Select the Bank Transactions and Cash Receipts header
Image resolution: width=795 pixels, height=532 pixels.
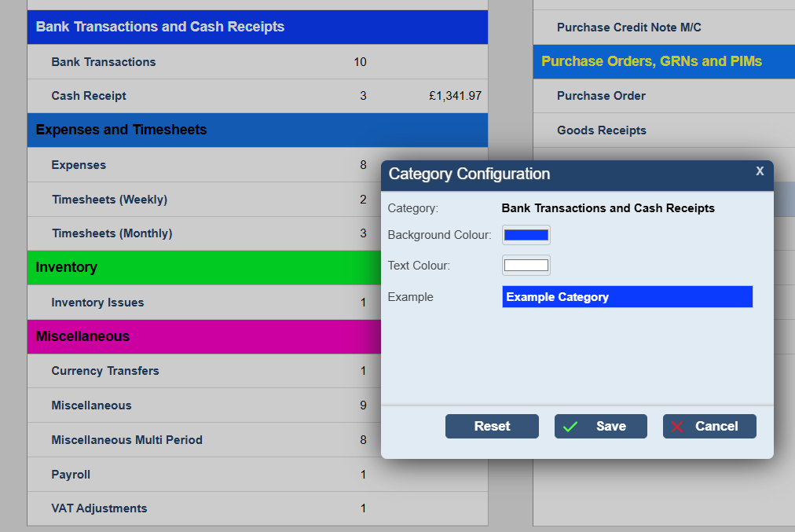point(160,27)
